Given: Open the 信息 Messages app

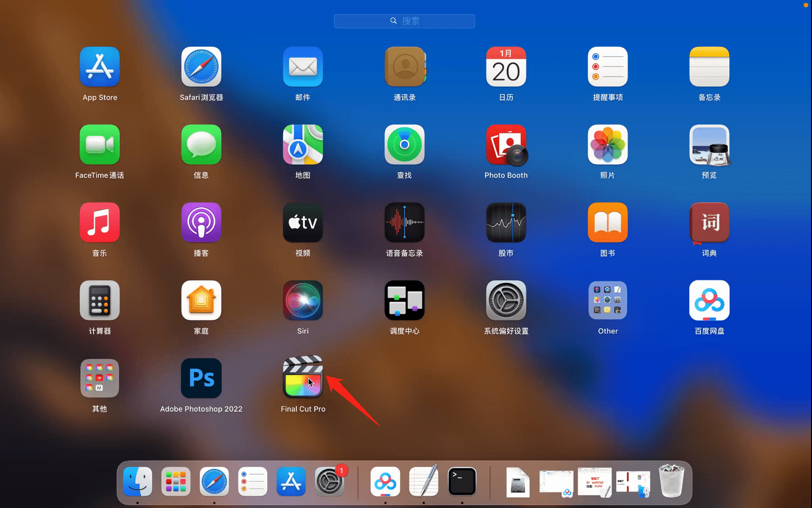Looking at the screenshot, I should point(201,144).
